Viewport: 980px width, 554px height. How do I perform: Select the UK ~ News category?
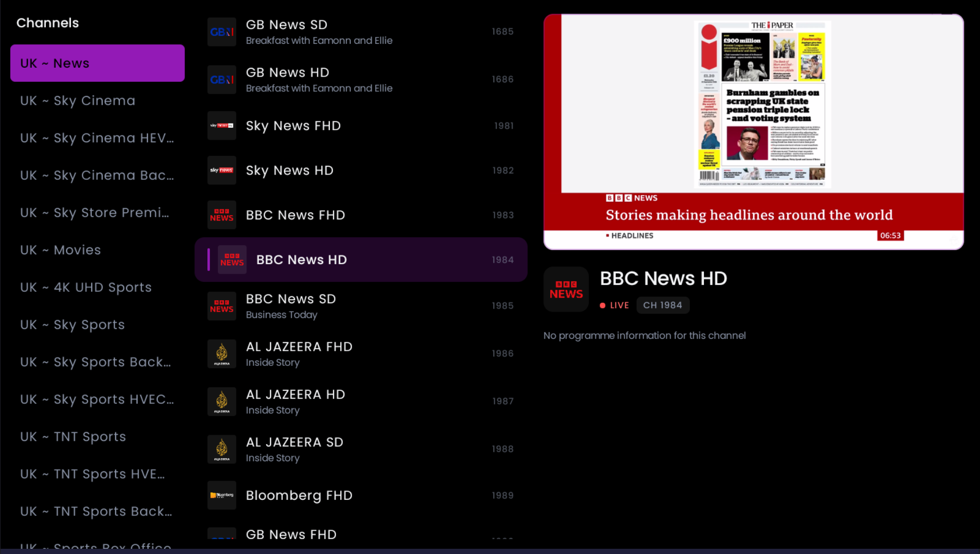click(x=97, y=63)
